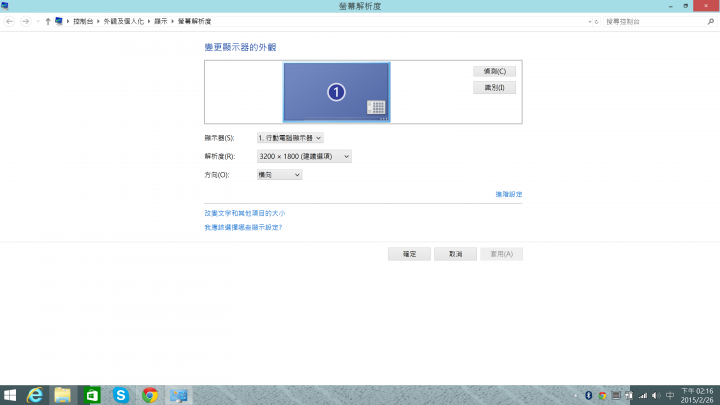The image size is (720, 405).
Task: Open 外觀及個人化 breadcrumb in address bar
Action: pos(124,21)
